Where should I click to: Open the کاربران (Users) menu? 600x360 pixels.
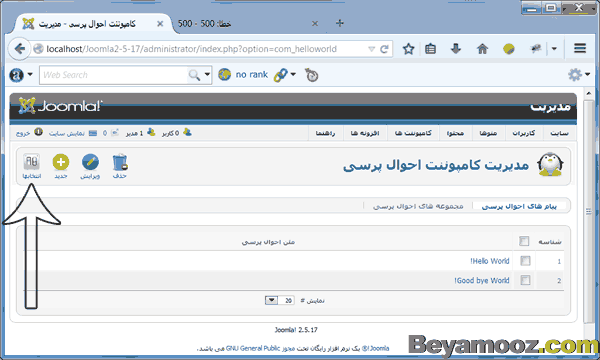(524, 133)
